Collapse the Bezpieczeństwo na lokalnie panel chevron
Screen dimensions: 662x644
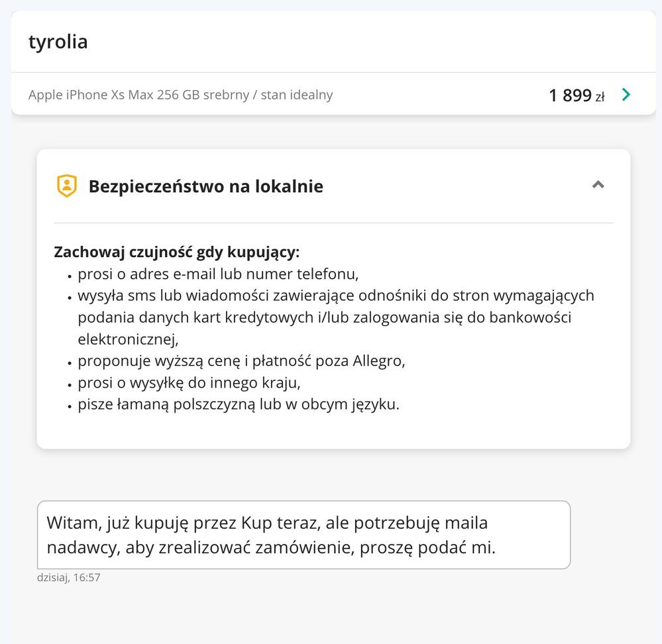(x=598, y=185)
